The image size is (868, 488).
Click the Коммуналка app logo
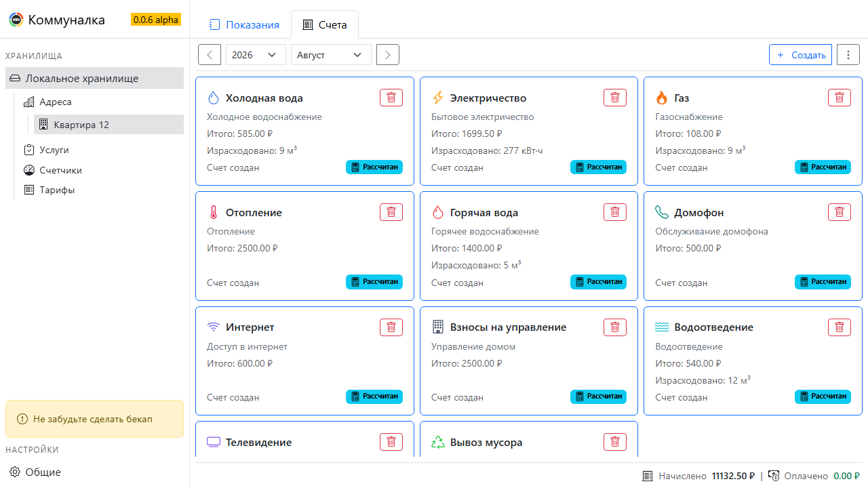pyautogui.click(x=16, y=20)
